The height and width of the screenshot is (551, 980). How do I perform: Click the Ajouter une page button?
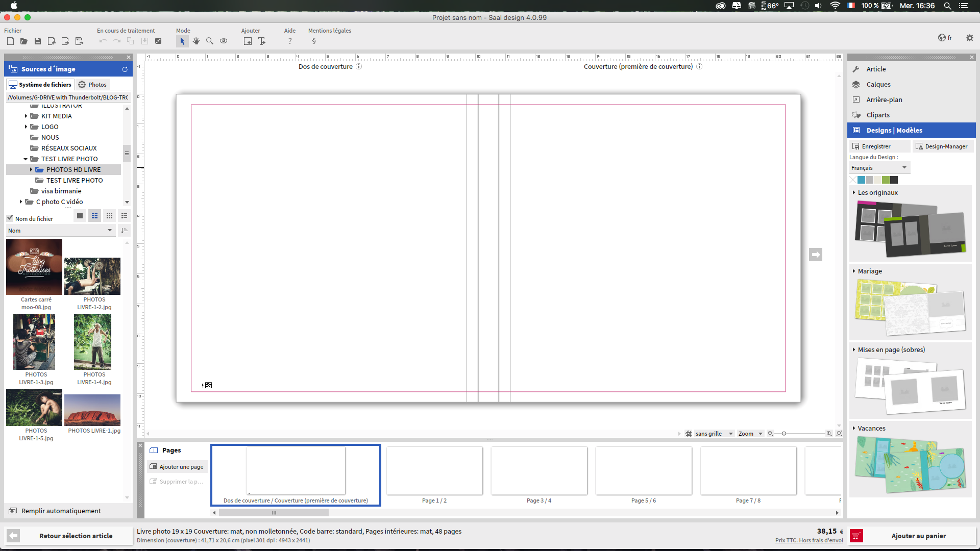coord(177,467)
